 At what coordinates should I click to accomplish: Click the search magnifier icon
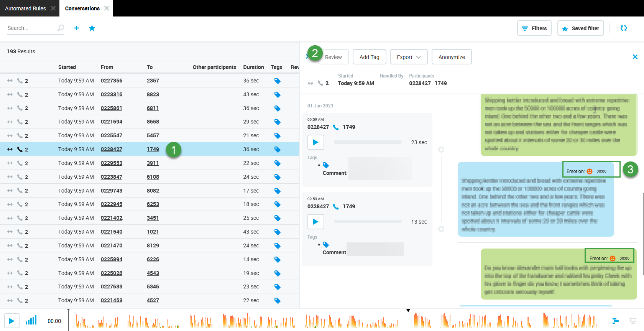(61, 28)
